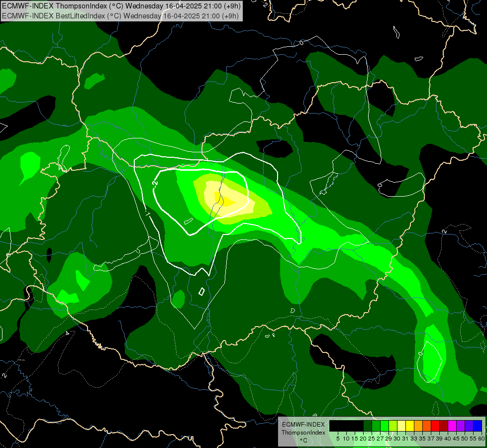Pick the orange-red 35–37 legend swatch

click(x=427, y=426)
